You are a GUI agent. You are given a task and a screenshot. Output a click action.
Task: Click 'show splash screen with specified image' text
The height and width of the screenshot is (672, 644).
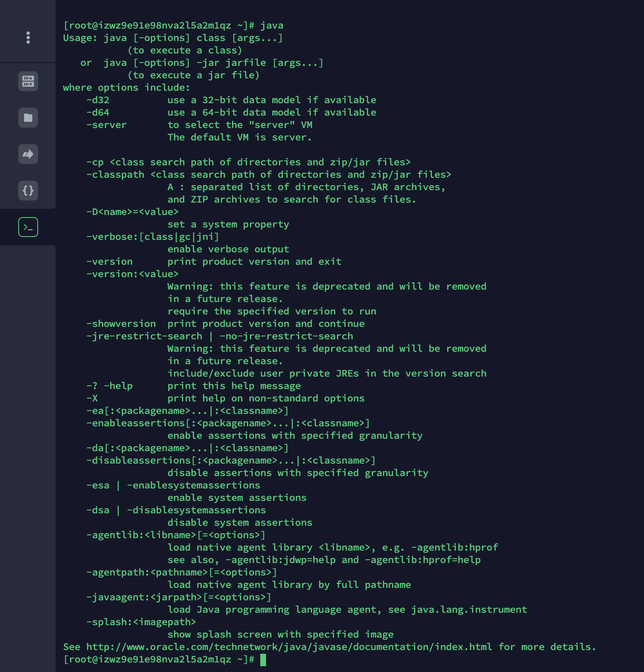click(x=281, y=634)
